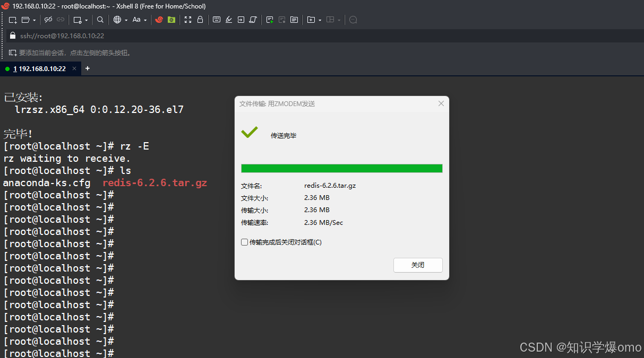Click the chat help bubble icon
The image size is (644, 358).
click(353, 20)
